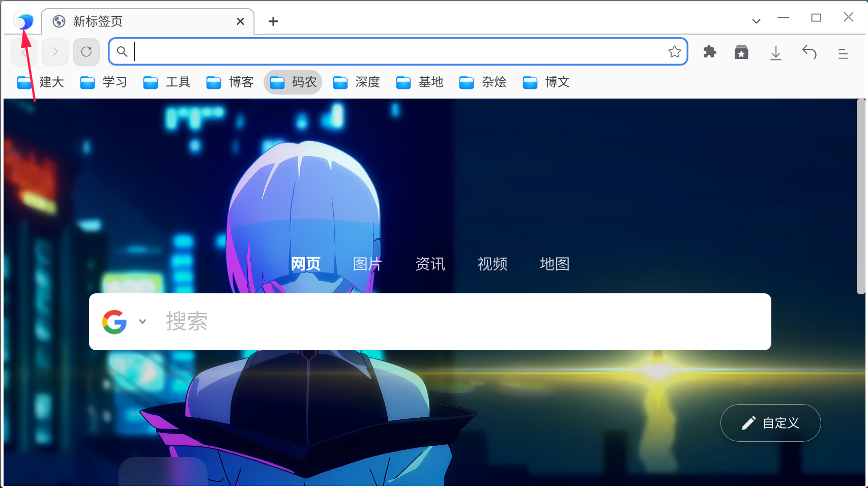Bookmark this page with the star
Viewport: 868px width, 488px height.
675,51
